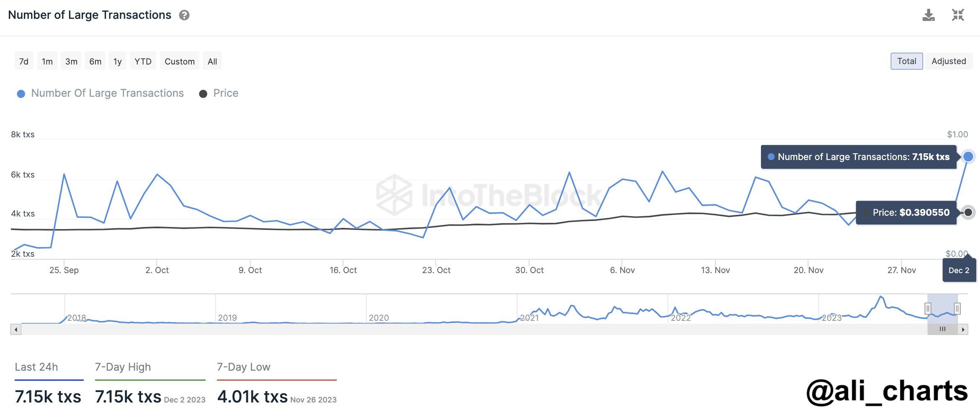Select the 1m time range
Viewport: 980px width, 418px height.
(47, 61)
